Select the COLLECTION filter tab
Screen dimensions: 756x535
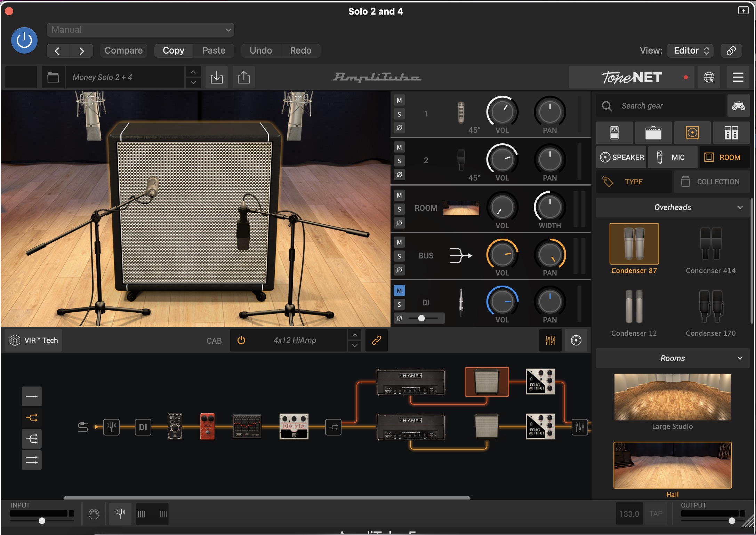click(711, 182)
